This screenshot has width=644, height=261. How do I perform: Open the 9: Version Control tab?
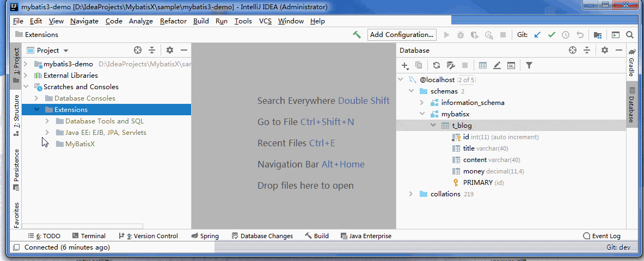point(148,236)
